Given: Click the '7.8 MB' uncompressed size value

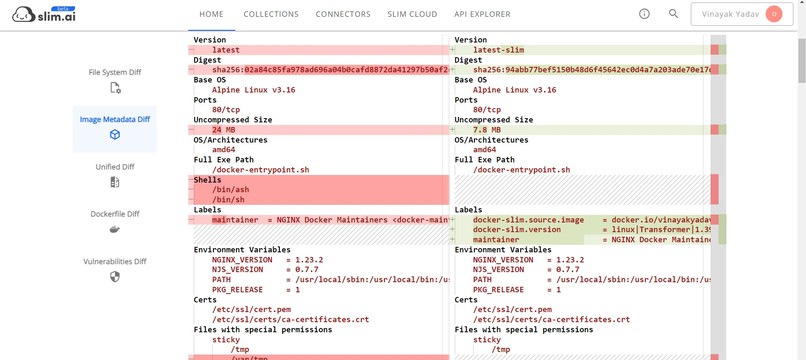Looking at the screenshot, I should tap(487, 130).
